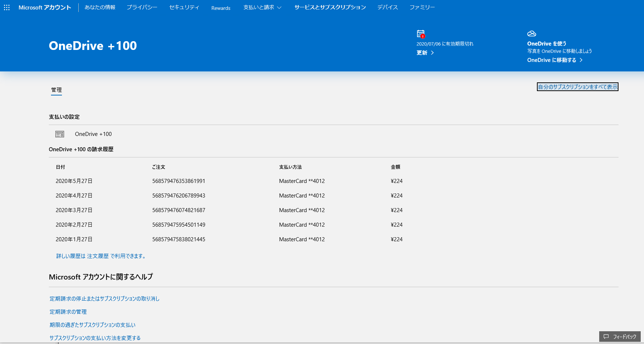Click the date 2020年4月27日
This screenshot has height=344, width=644.
74,196
